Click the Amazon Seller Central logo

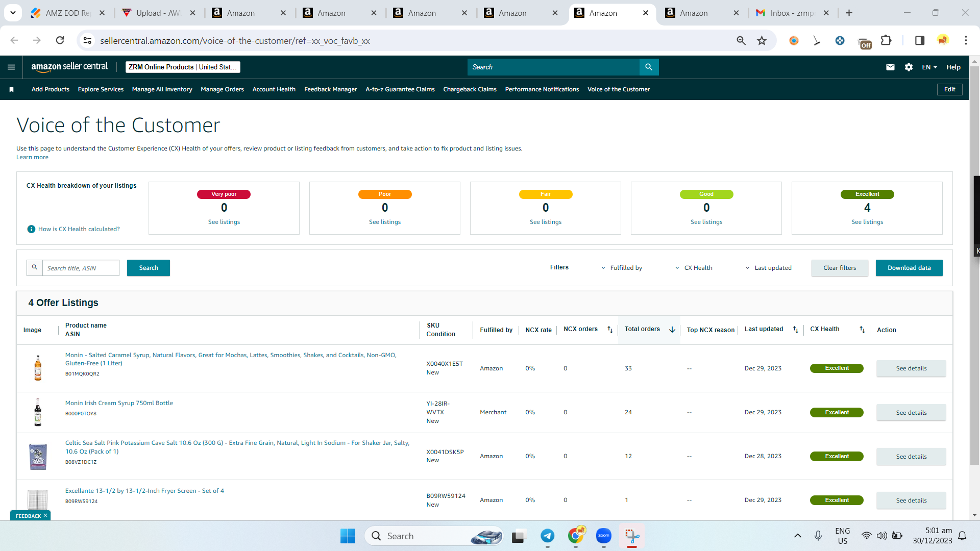pos(69,67)
